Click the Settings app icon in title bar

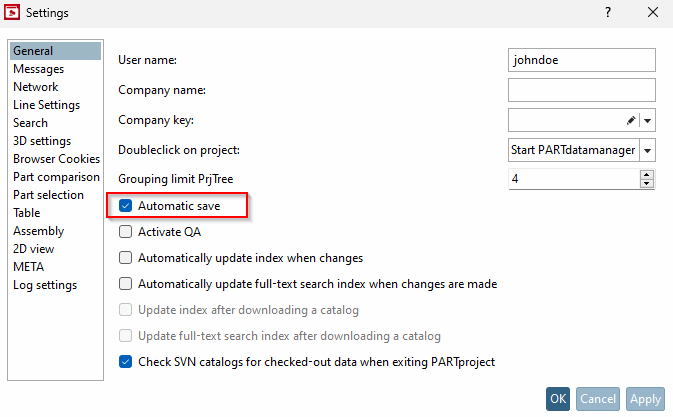coord(15,13)
